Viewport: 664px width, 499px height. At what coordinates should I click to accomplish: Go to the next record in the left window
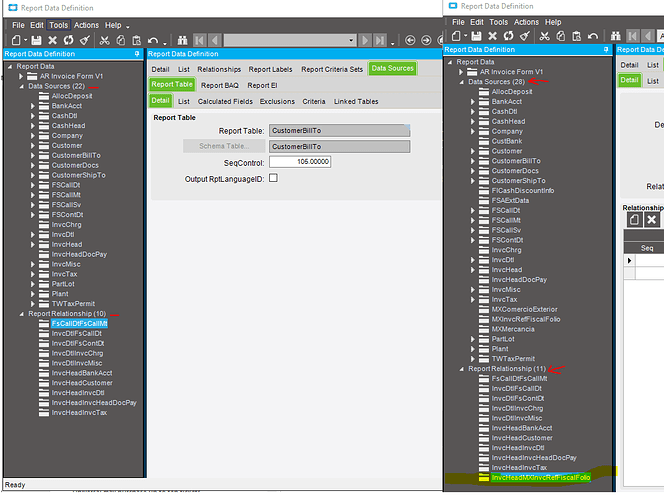click(364, 40)
